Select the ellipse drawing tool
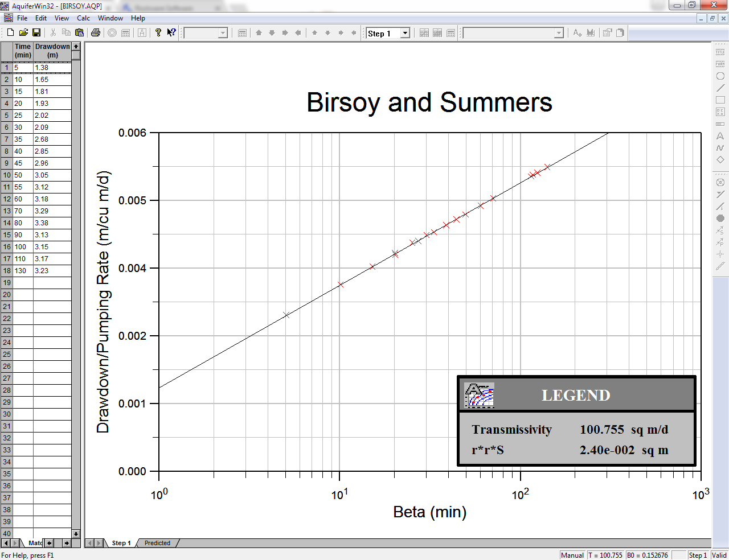This screenshot has width=729, height=560. 720,76
